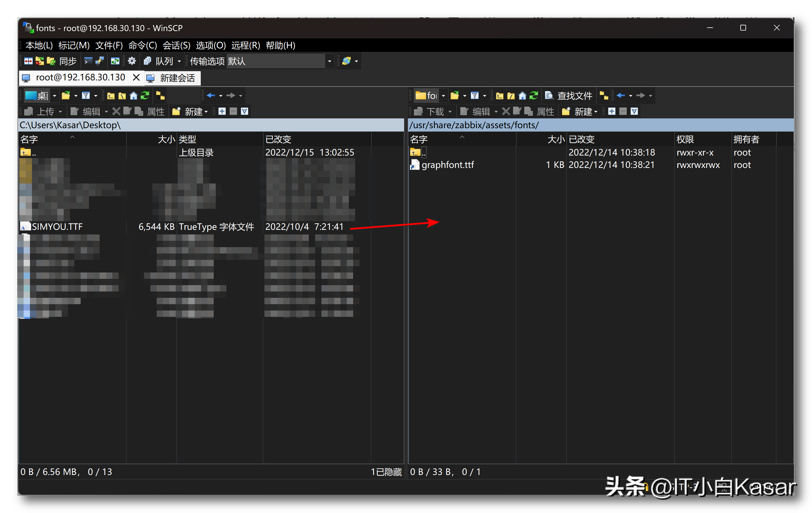Click remote home directory icon
Viewport: 812px width, 513px height.
pos(522,96)
